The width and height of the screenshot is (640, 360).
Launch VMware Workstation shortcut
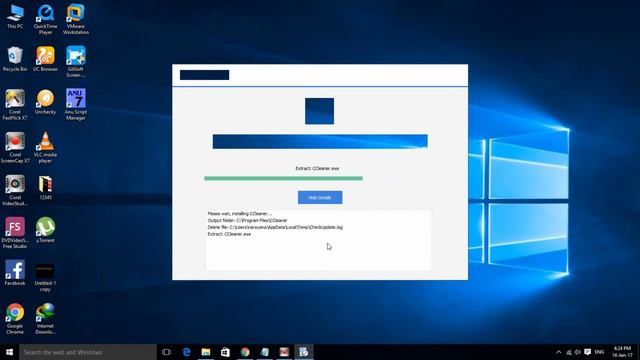point(76,19)
